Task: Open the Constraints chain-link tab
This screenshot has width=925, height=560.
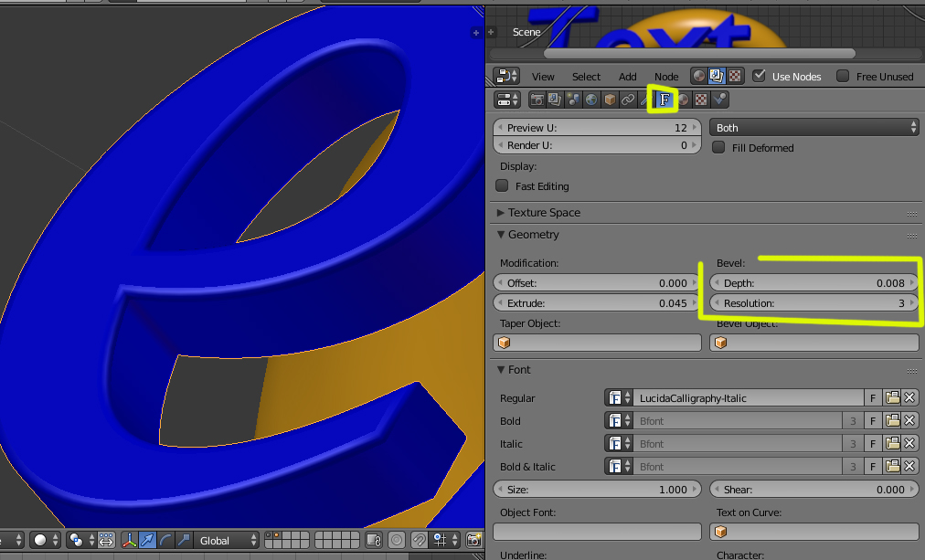Action: [628, 100]
